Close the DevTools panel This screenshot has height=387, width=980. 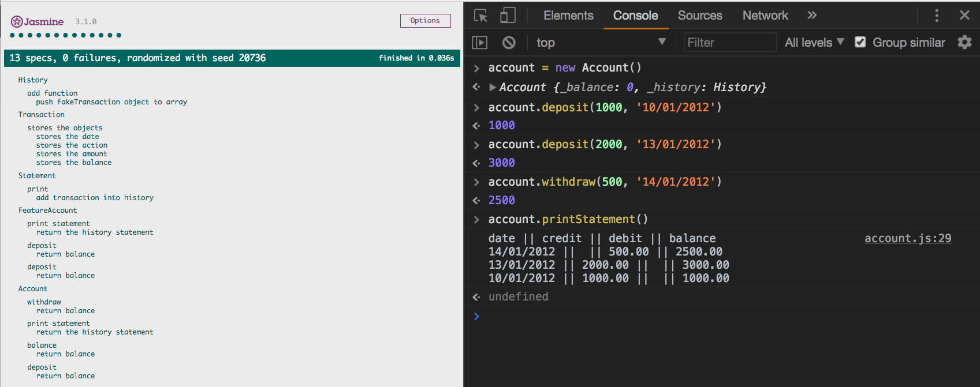tap(964, 15)
